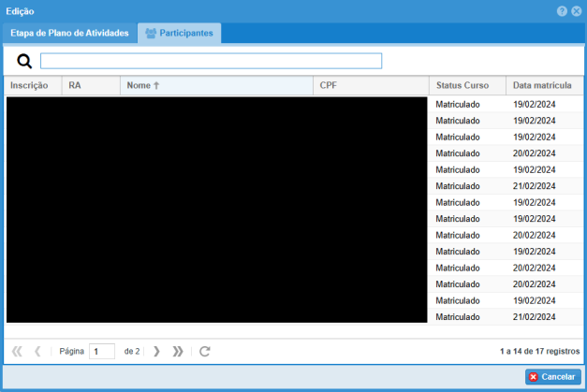This screenshot has height=392, width=587.
Task: Go to the next page arrow
Action: [x=156, y=352]
